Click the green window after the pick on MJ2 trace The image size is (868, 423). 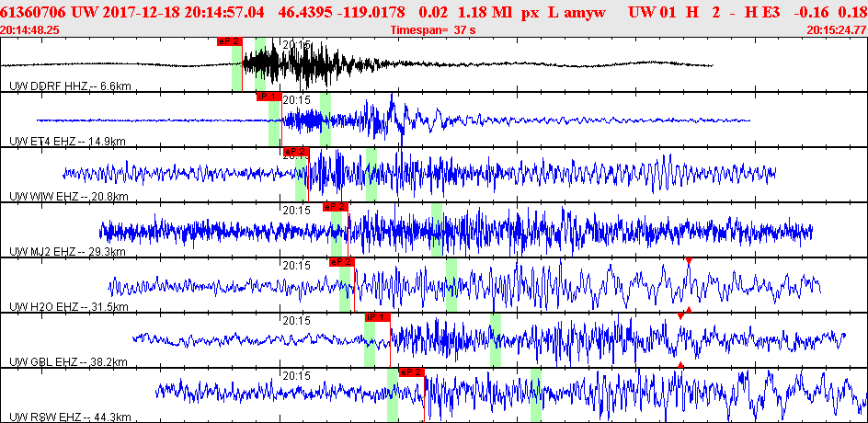tap(437, 230)
